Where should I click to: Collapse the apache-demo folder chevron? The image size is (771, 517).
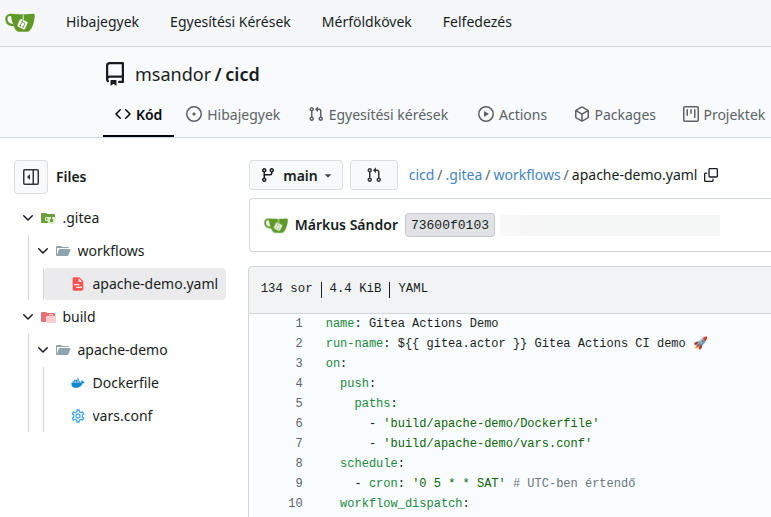point(43,350)
